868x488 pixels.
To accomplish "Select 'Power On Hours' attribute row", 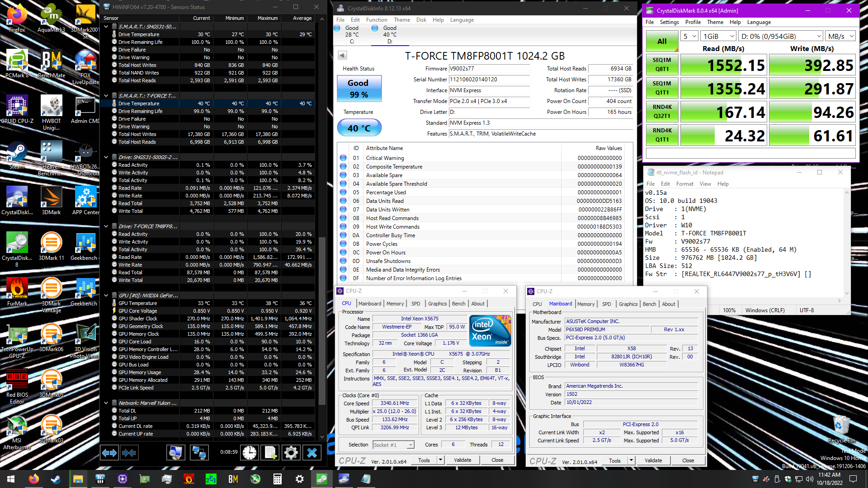I will pyautogui.click(x=481, y=253).
